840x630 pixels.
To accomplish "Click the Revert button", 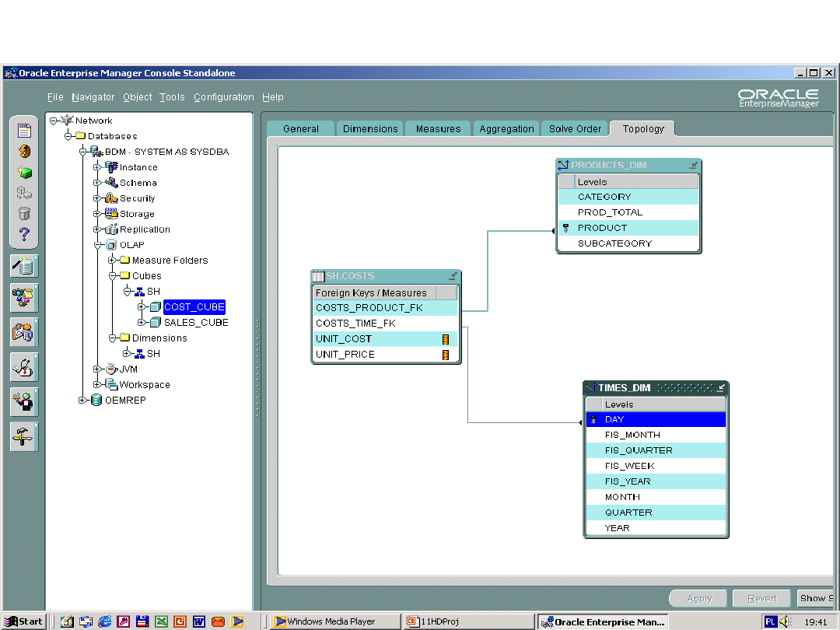I will [x=761, y=598].
